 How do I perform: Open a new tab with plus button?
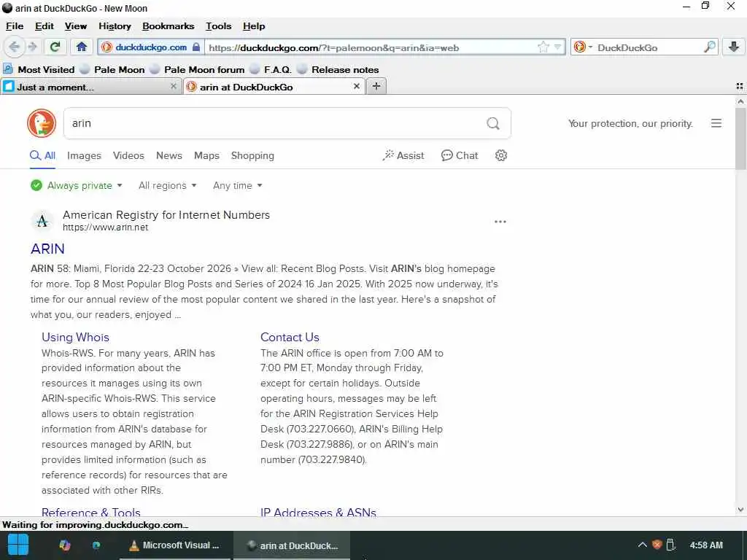[376, 86]
